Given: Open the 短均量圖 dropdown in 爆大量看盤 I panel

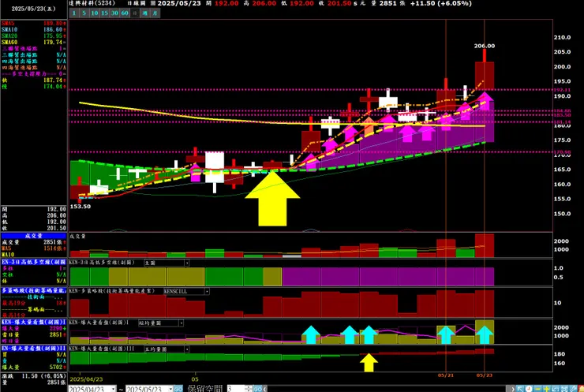Looking at the screenshot, I should pos(181,323).
